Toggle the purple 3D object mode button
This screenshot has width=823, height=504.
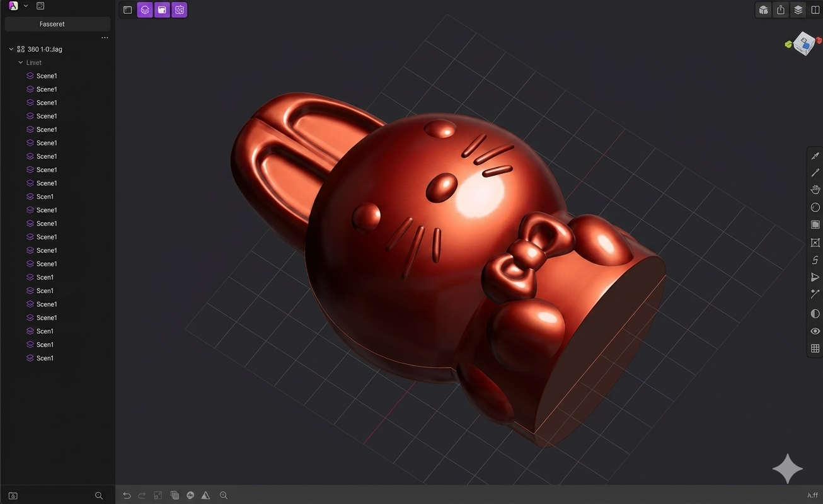[145, 9]
